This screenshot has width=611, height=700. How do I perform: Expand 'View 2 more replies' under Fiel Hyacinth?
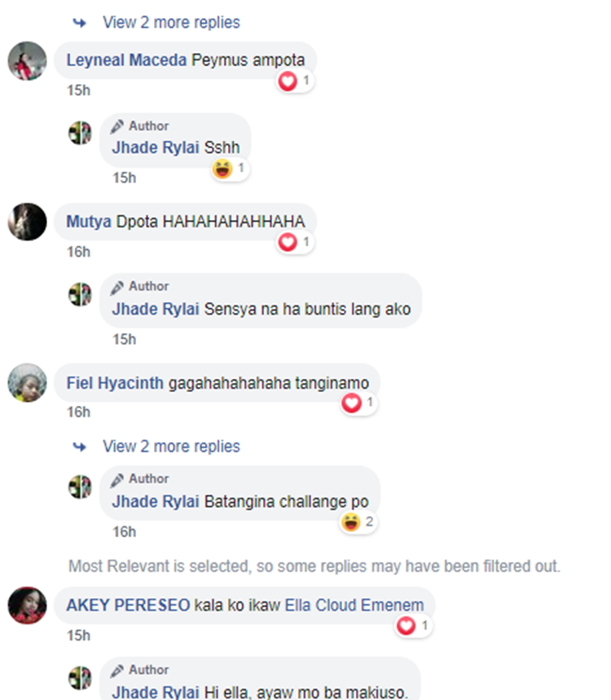click(171, 447)
